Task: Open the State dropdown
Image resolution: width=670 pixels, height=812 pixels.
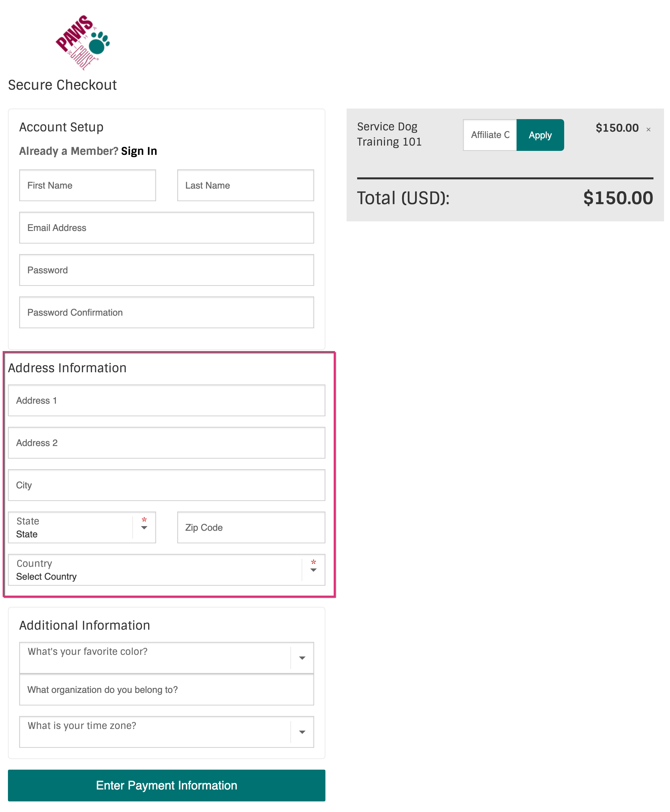Action: [82, 527]
